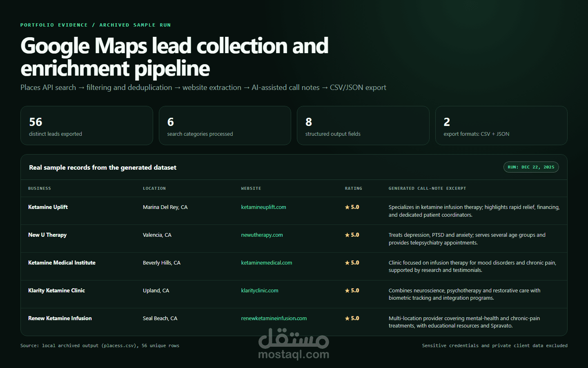Screen dimensions: 588x368
Task: Click the star rating for Renew Ketamine Infusion
Action: [x=352, y=319]
